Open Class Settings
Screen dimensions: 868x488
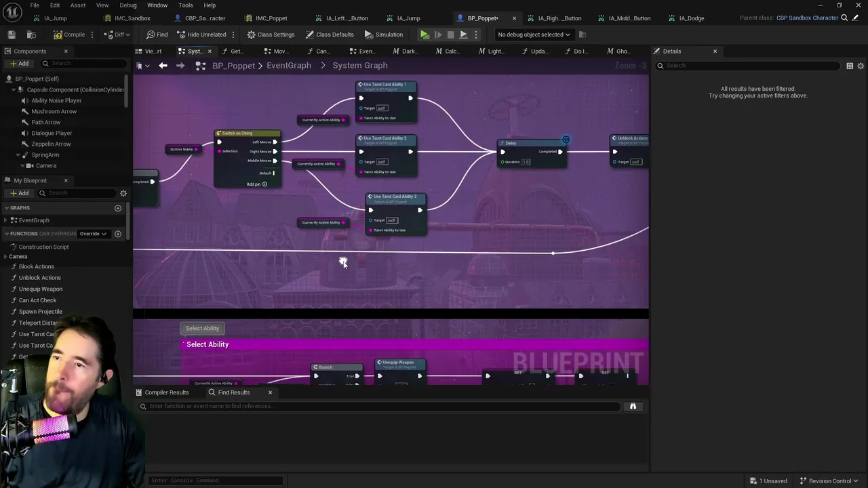click(x=271, y=35)
